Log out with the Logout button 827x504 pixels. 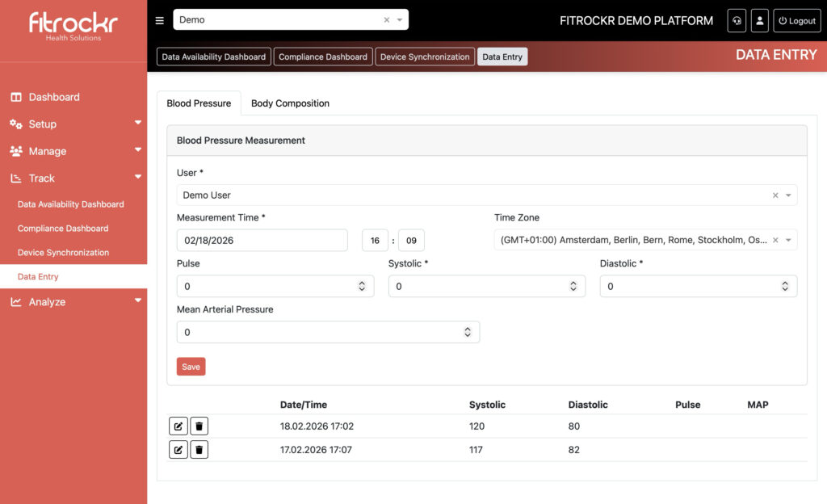click(x=796, y=21)
